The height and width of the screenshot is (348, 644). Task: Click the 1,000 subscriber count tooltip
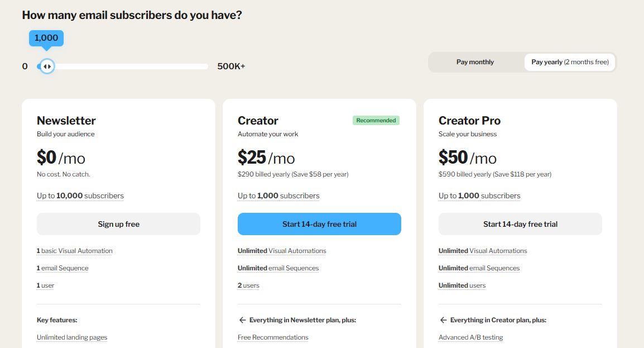coord(46,38)
